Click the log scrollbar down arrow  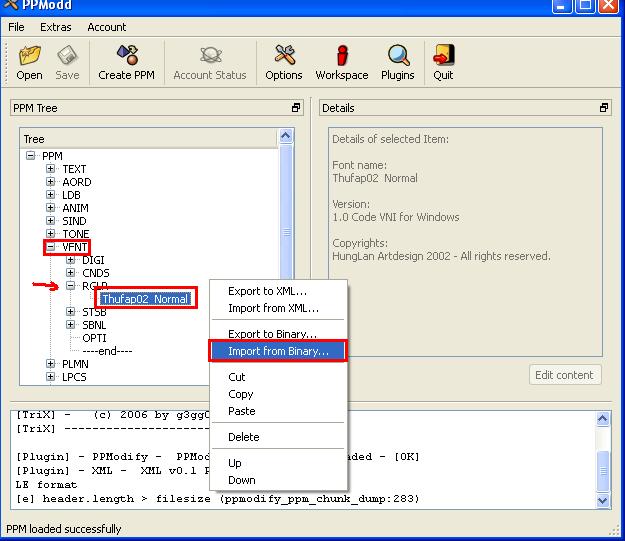pyautogui.click(x=603, y=500)
